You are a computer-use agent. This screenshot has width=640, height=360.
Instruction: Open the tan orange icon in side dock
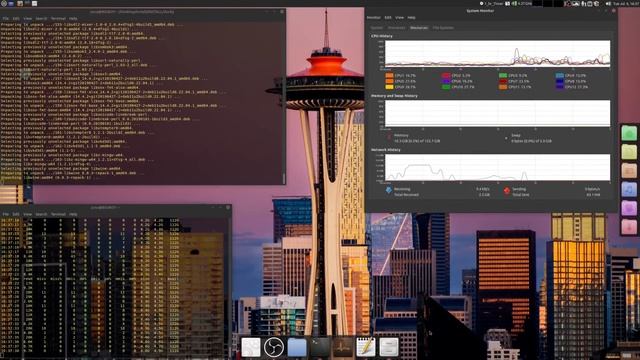point(629,171)
